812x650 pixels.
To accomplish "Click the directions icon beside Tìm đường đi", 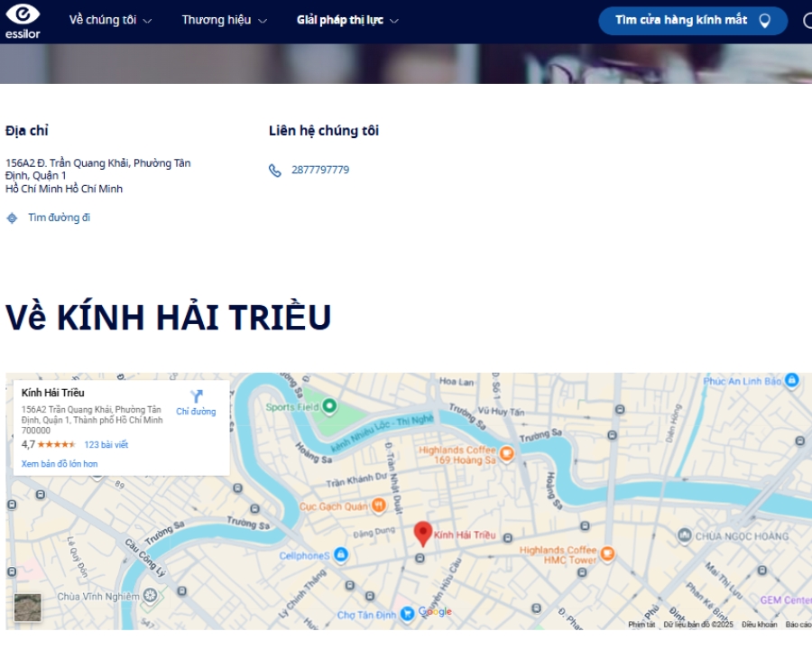I will (12, 218).
